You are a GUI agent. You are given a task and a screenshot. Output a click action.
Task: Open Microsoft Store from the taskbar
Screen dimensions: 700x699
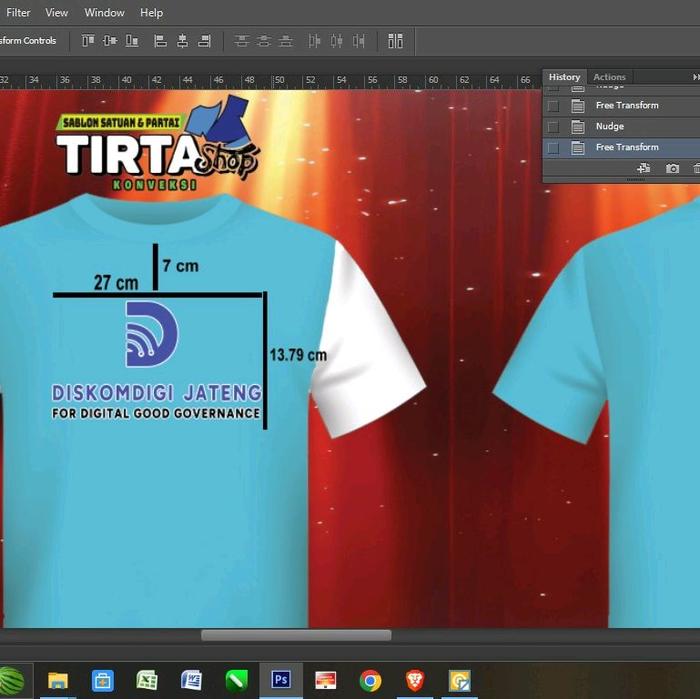103,681
